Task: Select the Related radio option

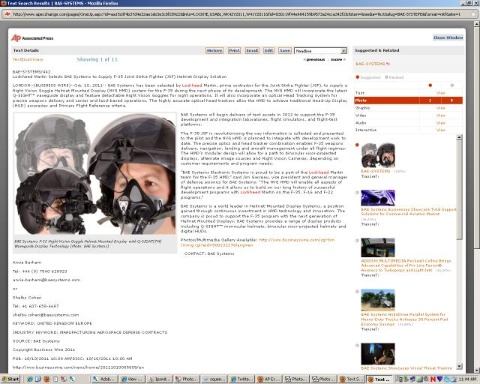Action: [x=386, y=77]
